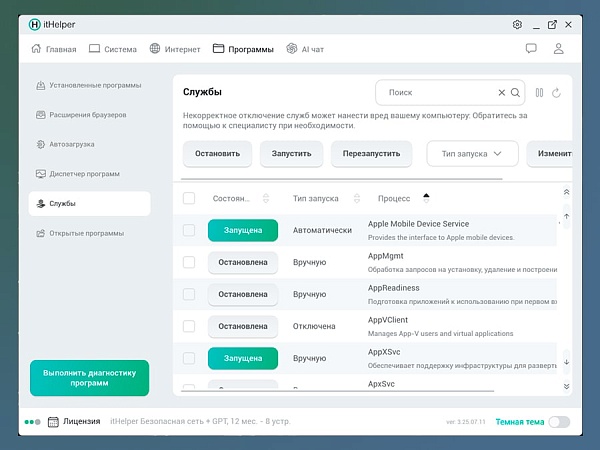Image resolution: width=600 pixels, height=450 pixels.
Task: Open the chat message icon
Action: pos(531,48)
